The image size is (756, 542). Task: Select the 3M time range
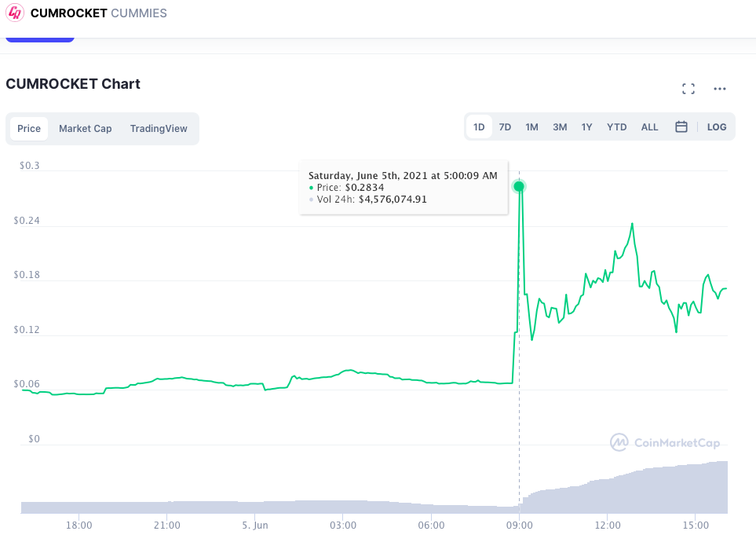(x=560, y=127)
